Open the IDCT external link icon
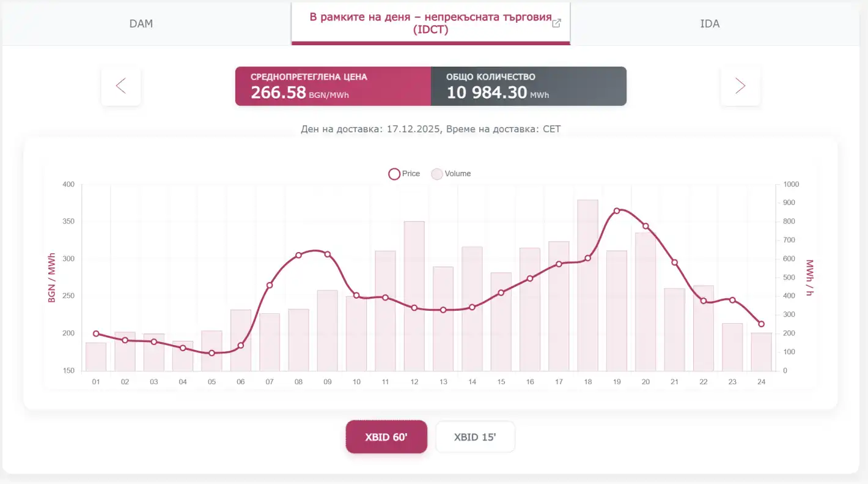 coord(556,23)
